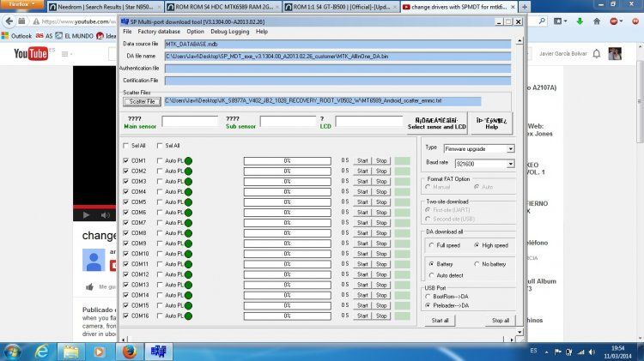Open the Firefox menu dropdown

[x=22, y=4]
